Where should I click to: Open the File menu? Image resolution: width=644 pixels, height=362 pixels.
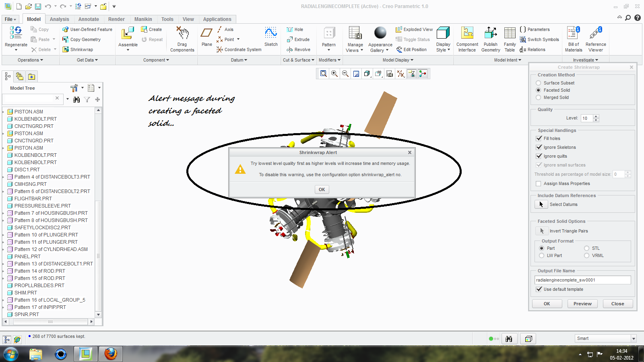[x=10, y=19]
